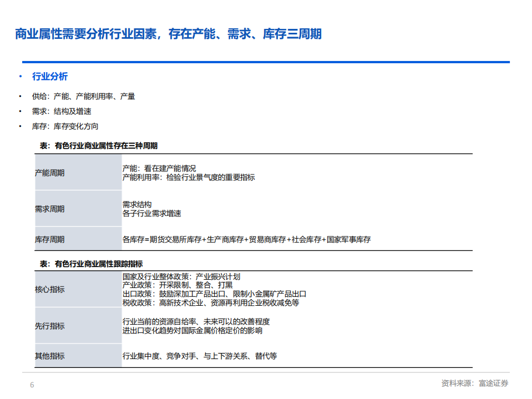532x399 pixels.
Task: Click the page number 6
Action: pos(32,383)
